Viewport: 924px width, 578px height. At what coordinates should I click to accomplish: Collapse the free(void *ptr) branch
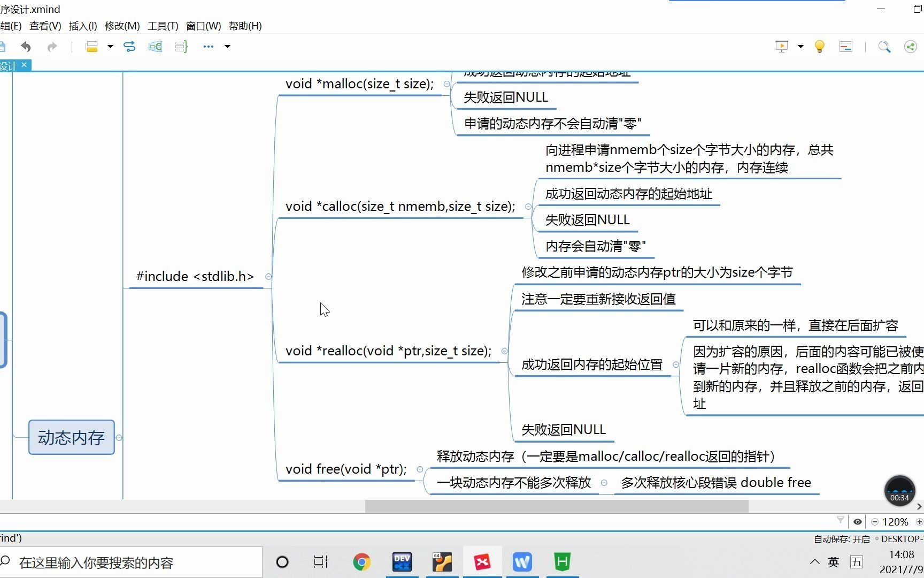pyautogui.click(x=420, y=469)
